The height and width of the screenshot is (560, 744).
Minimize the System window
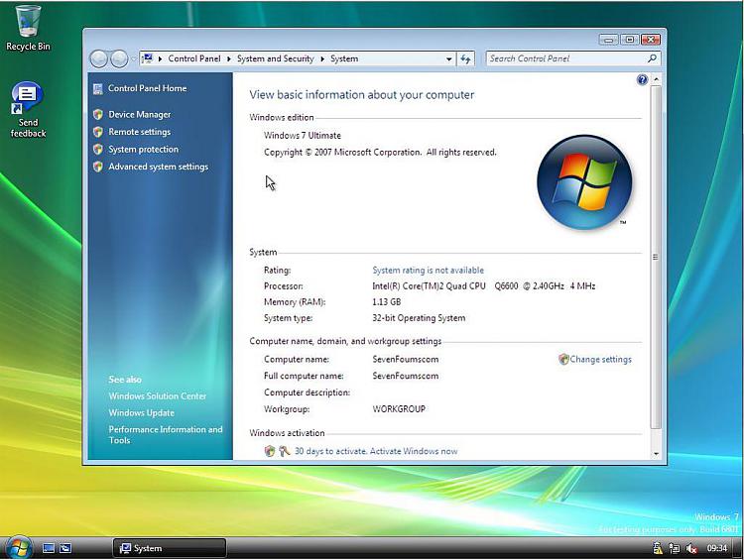608,40
